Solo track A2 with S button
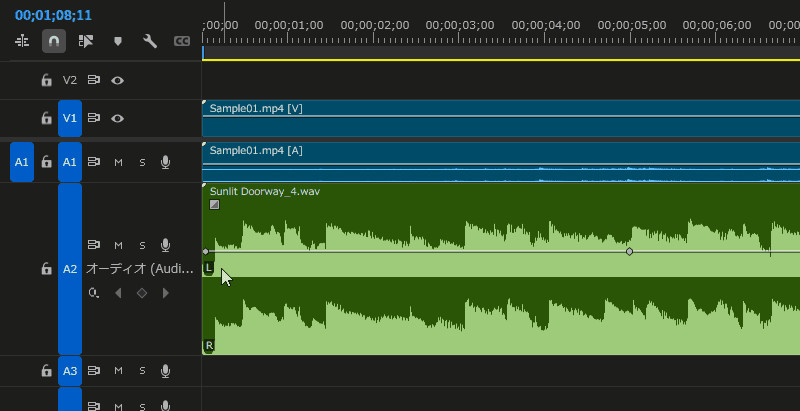 pos(142,245)
